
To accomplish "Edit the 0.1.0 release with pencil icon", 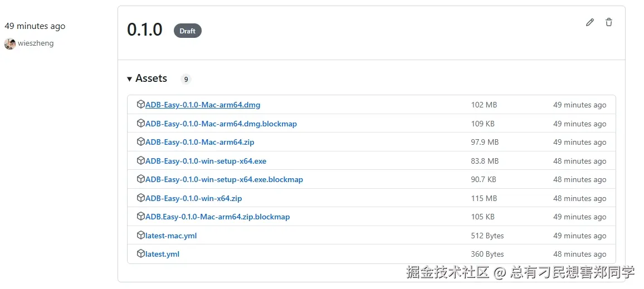I will (590, 23).
